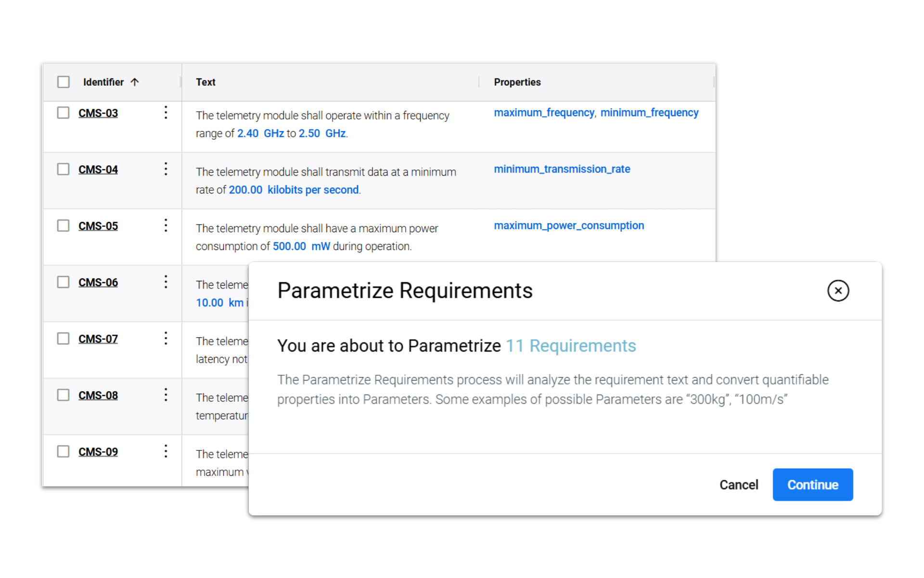
Task: Open the three-dot menu for CMS-04
Action: click(166, 169)
